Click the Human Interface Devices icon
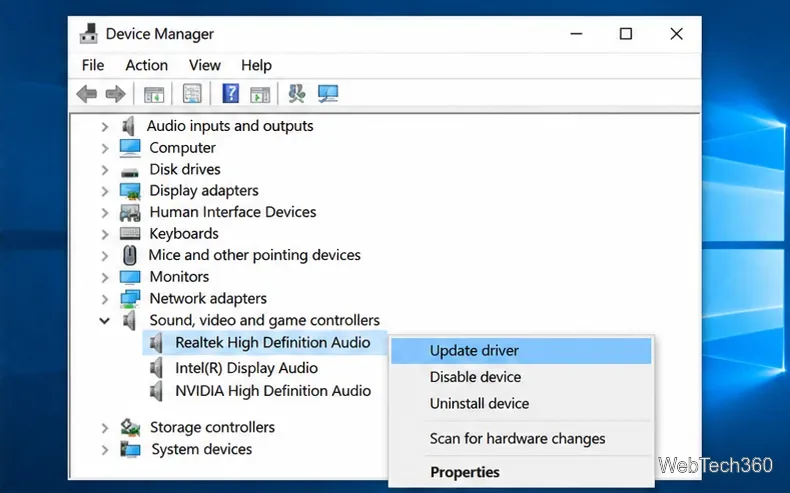The height and width of the screenshot is (493, 790). [130, 213]
